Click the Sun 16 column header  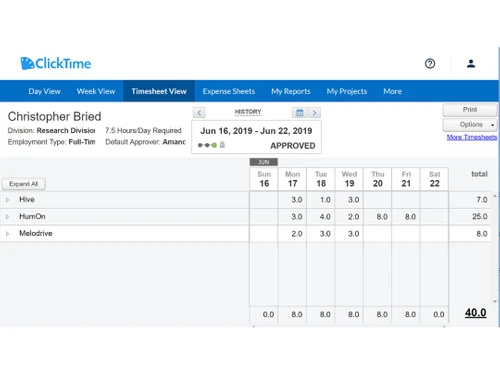pos(264,179)
